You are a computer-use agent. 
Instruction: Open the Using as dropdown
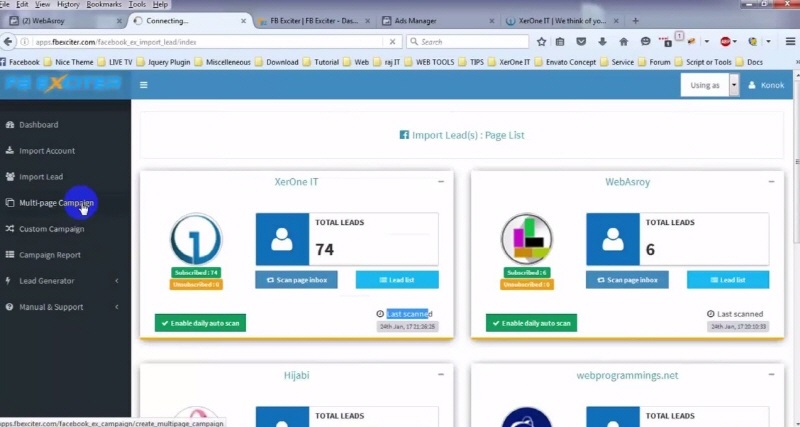point(710,85)
